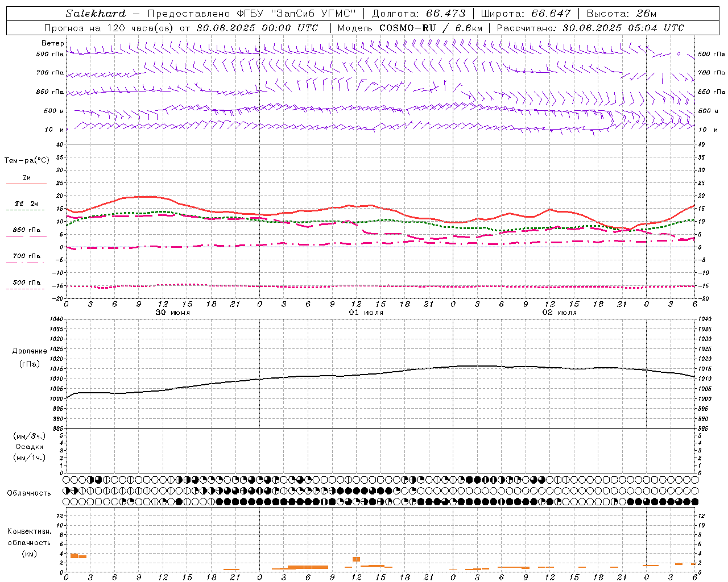Click the "10 м" wind level label on right
728x582 pixels.
(708, 130)
